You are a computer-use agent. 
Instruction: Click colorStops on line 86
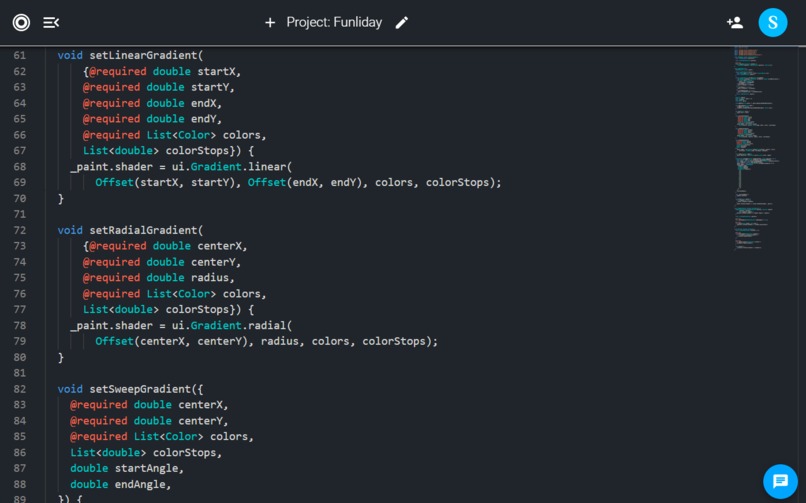(x=185, y=453)
